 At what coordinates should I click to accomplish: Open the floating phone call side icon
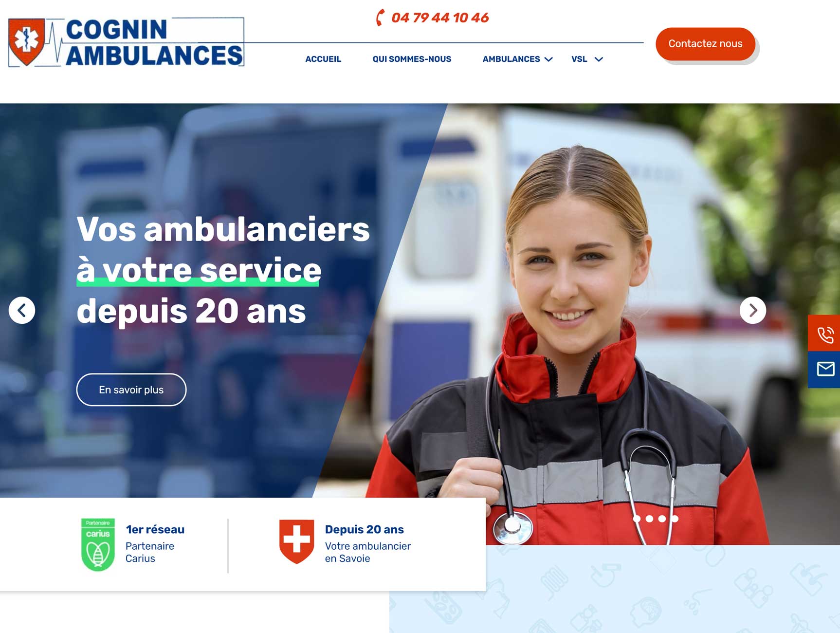point(824,334)
